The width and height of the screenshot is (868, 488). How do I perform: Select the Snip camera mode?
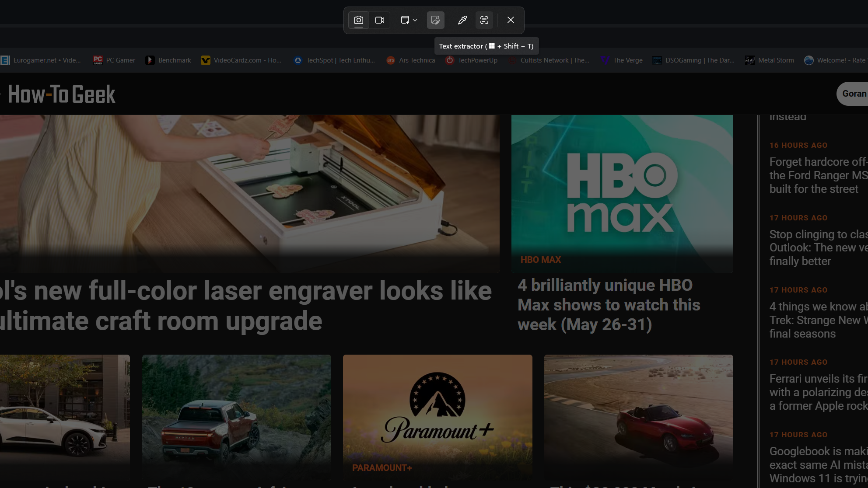[x=358, y=20]
